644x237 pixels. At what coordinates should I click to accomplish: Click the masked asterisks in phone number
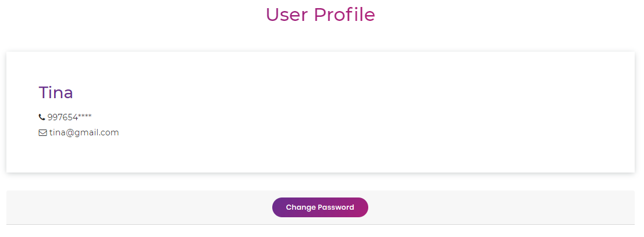[85, 116]
